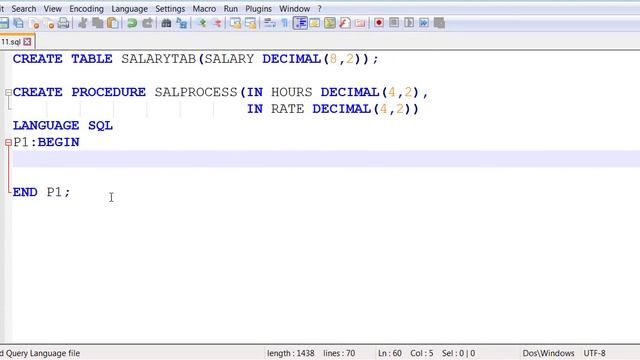Click the END P1; line
Viewport: 640px width, 360px height.
41,192
